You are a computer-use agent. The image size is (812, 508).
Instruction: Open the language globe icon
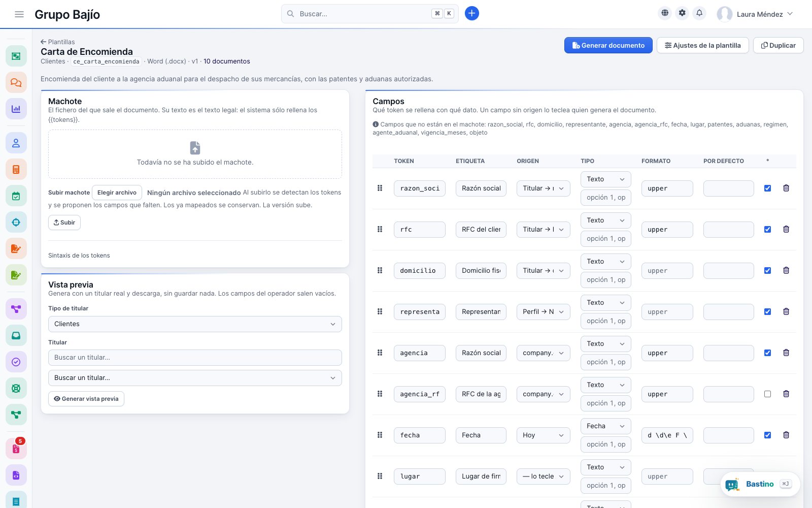click(x=665, y=13)
